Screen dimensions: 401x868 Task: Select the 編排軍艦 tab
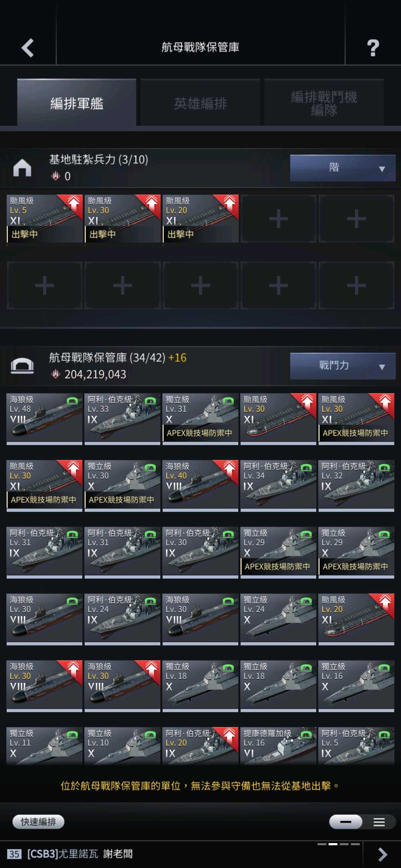(77, 103)
